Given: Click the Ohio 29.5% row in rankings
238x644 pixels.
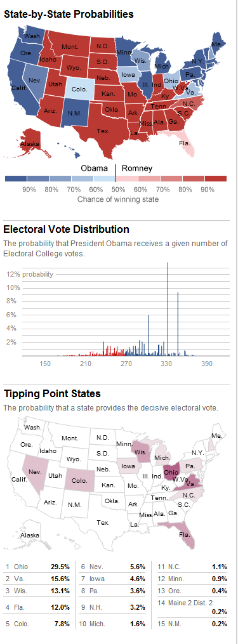Looking at the screenshot, I should tap(38, 567).
